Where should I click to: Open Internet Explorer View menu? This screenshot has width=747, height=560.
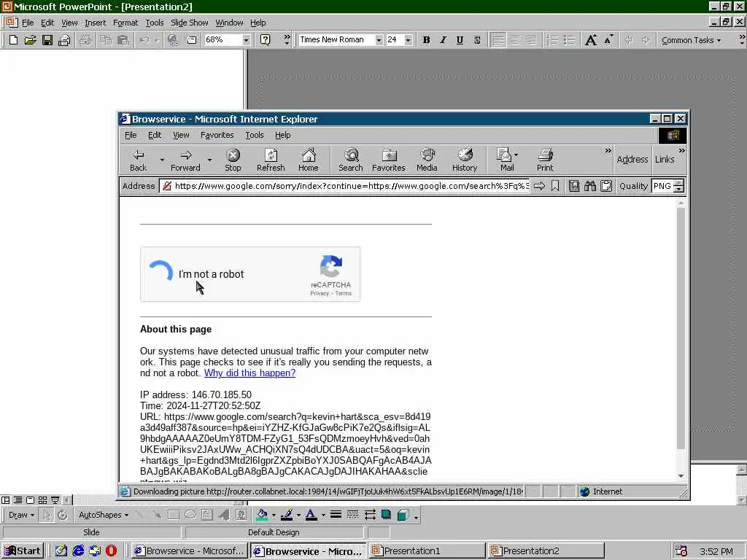(181, 135)
